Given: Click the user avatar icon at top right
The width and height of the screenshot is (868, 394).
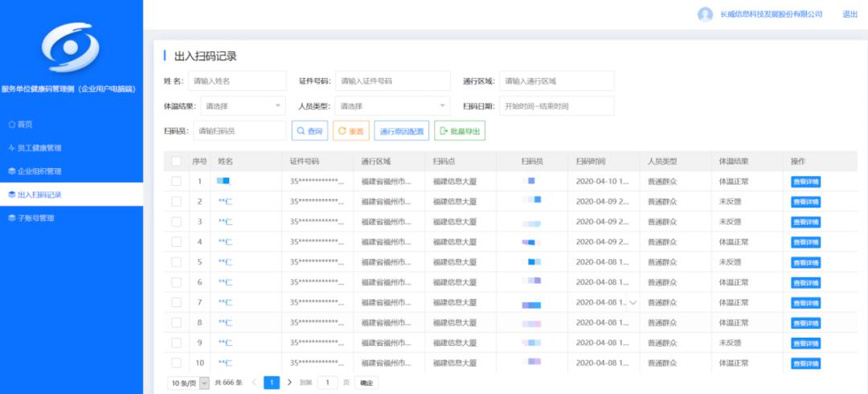Looking at the screenshot, I should tap(705, 14).
